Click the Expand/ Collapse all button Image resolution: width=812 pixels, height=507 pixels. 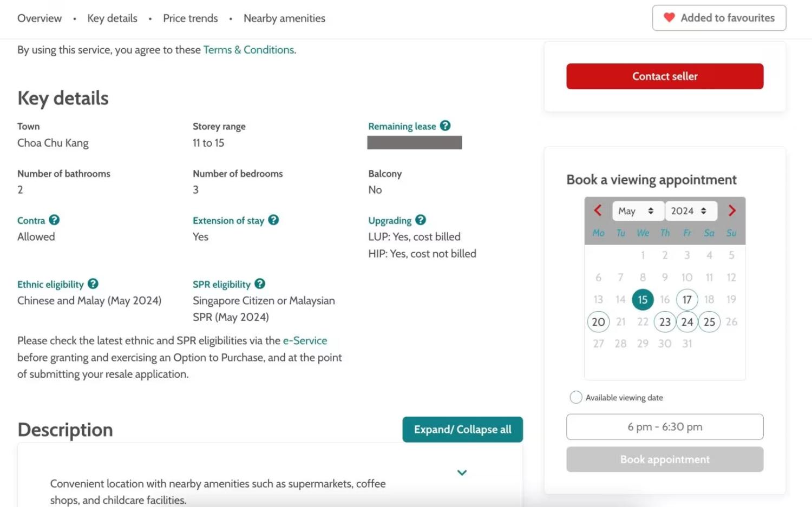(x=462, y=430)
